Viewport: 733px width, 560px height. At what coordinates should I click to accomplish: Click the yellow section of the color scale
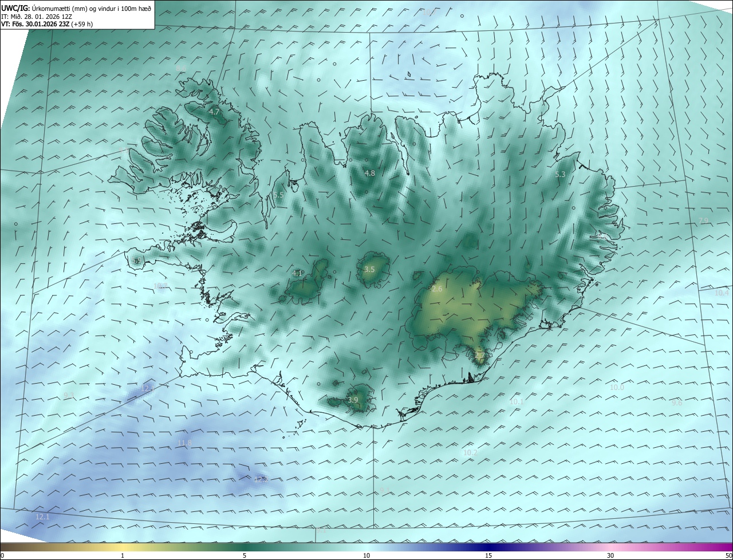(x=123, y=547)
